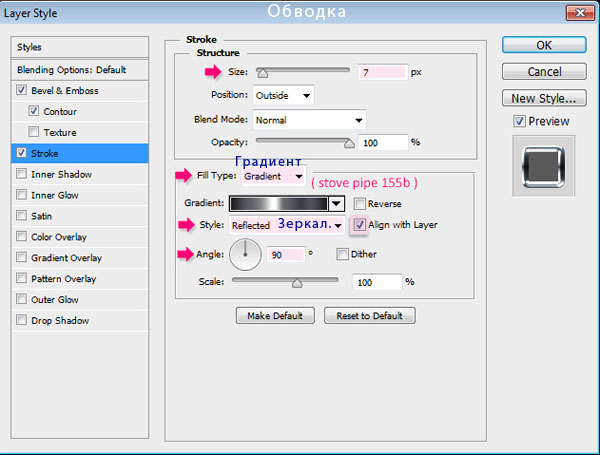Screen dimensions: 600x455
Task: Select the Bevel & Emboss entry
Action: tap(65, 91)
